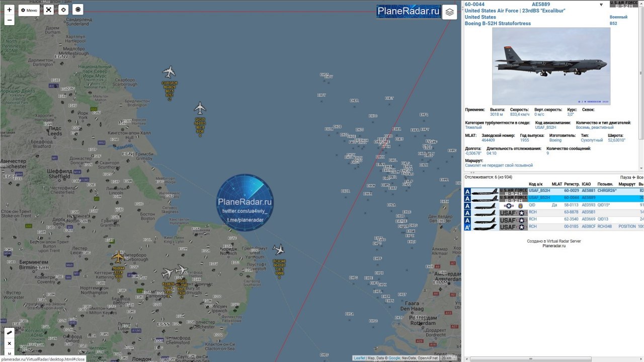Select the 58-0113 QID15* list row
Screen dimensions: 644x362
coord(553,205)
